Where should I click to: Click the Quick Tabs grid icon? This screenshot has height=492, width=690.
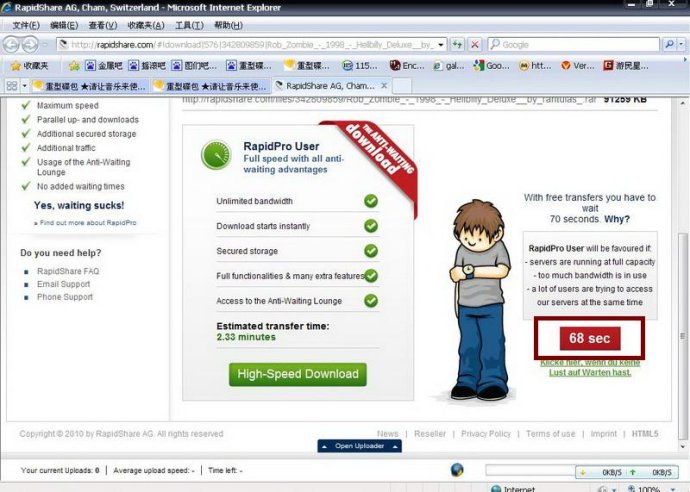(x=12, y=86)
